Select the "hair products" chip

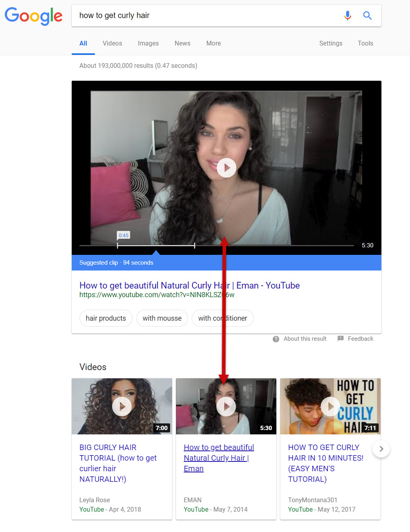coord(106,318)
